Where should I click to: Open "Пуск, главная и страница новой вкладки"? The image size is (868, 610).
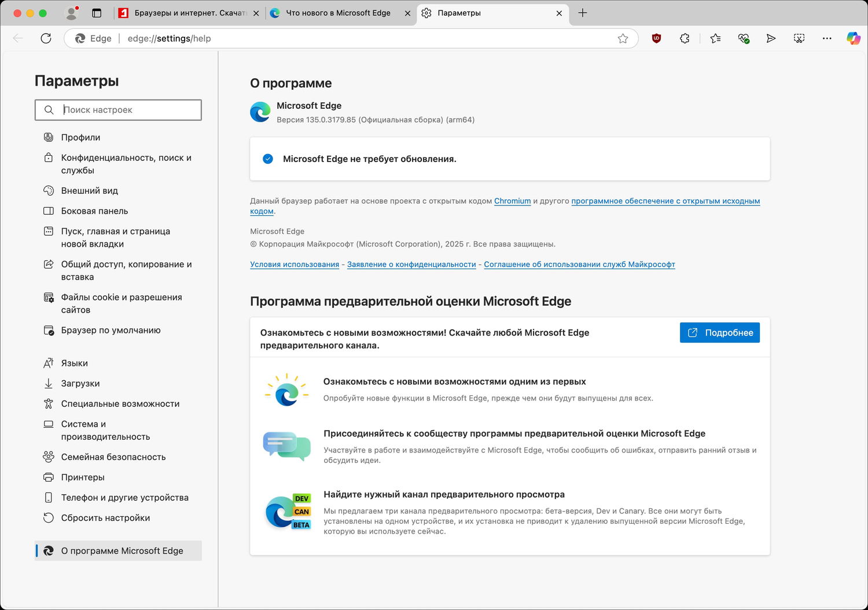(x=118, y=238)
